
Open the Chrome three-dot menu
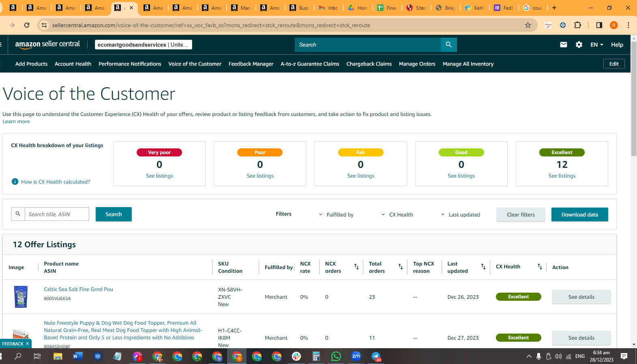point(628,25)
